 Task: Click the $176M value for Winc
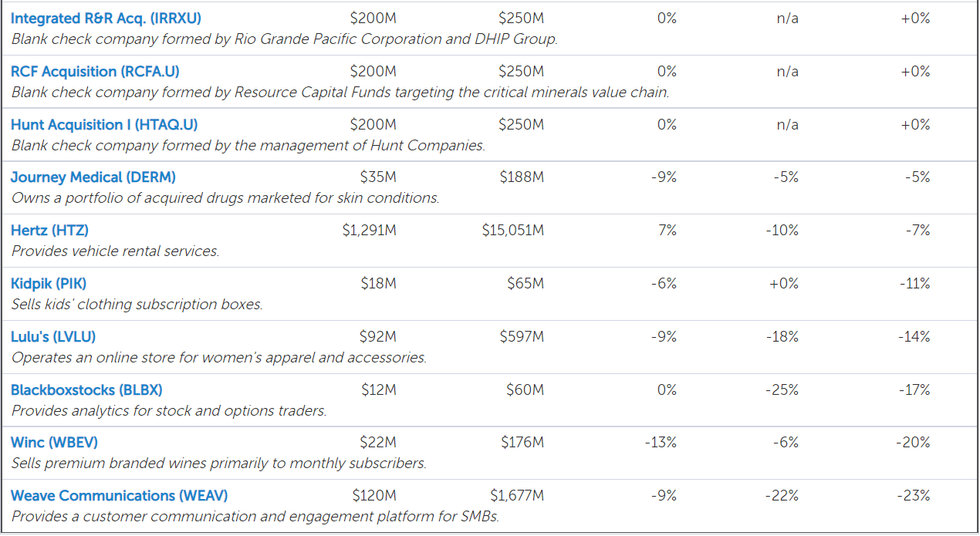point(522,443)
